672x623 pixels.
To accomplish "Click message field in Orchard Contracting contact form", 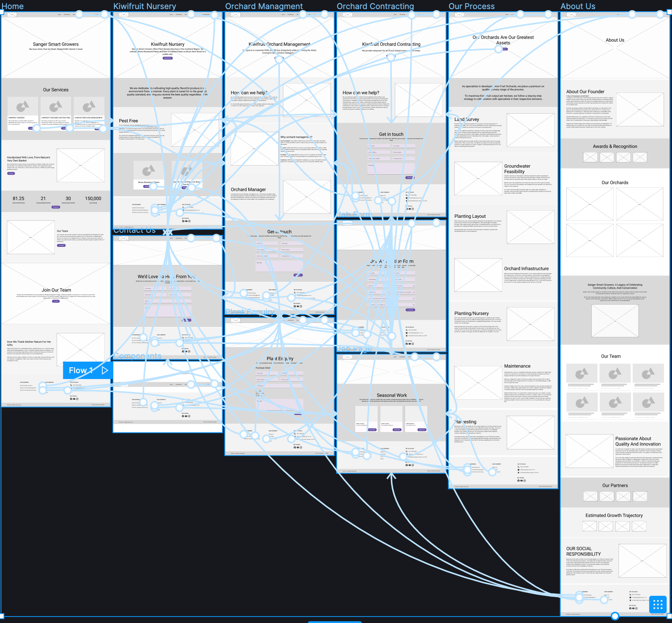I will (x=391, y=168).
